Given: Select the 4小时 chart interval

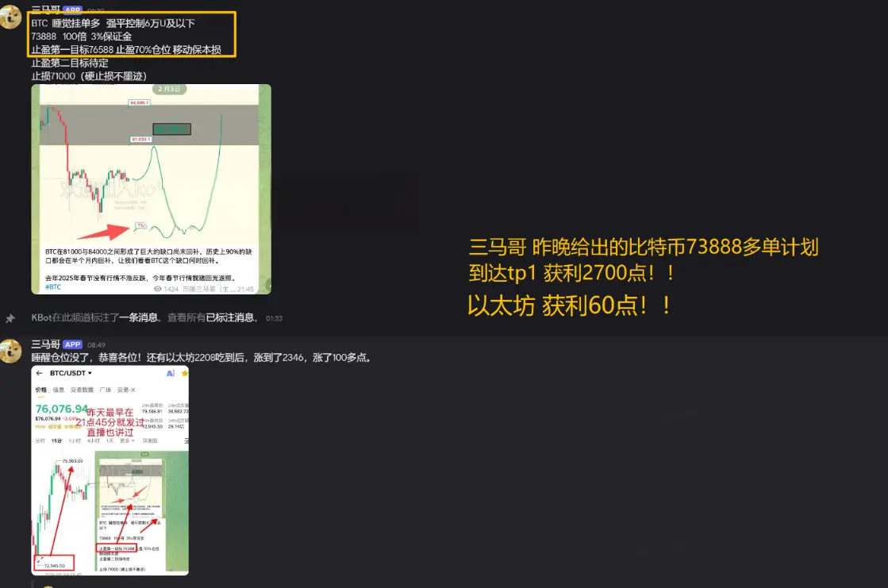Looking at the screenshot, I should pyautogui.click(x=94, y=440).
